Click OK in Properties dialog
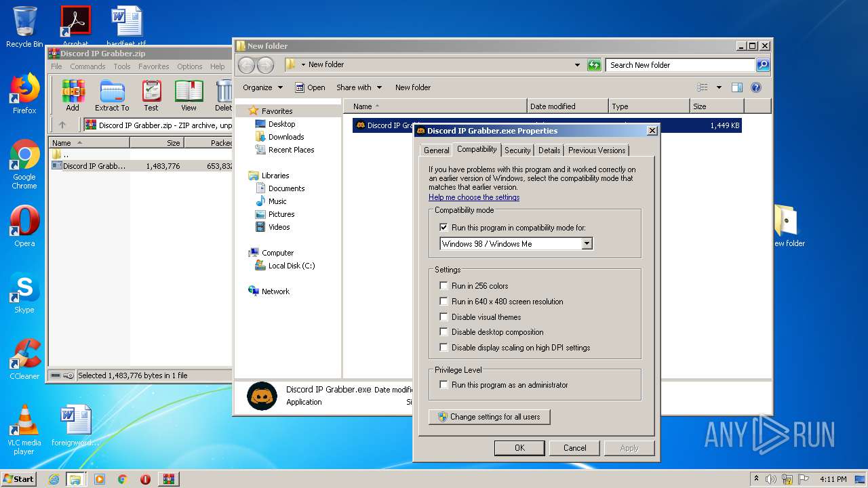This screenshot has height=488, width=868. [x=519, y=448]
